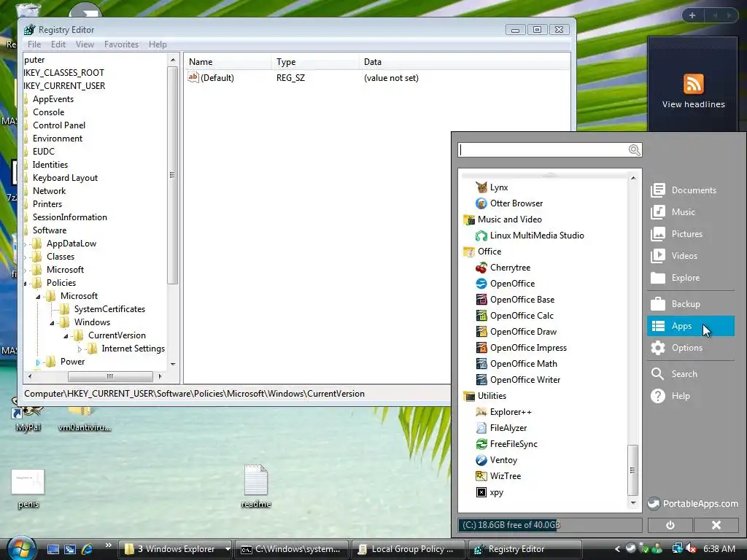Launch WizTree disk analyzer
Screen dimensions: 747x560
pyautogui.click(x=498, y=476)
